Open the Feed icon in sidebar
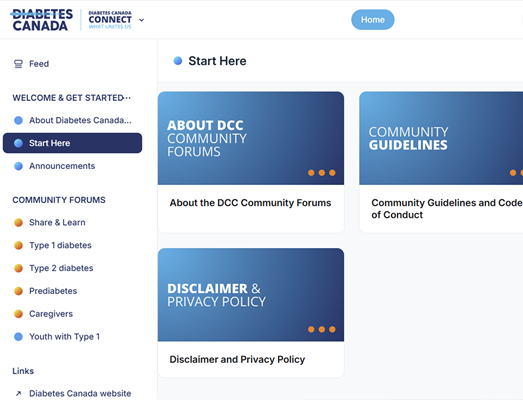 tap(18, 64)
